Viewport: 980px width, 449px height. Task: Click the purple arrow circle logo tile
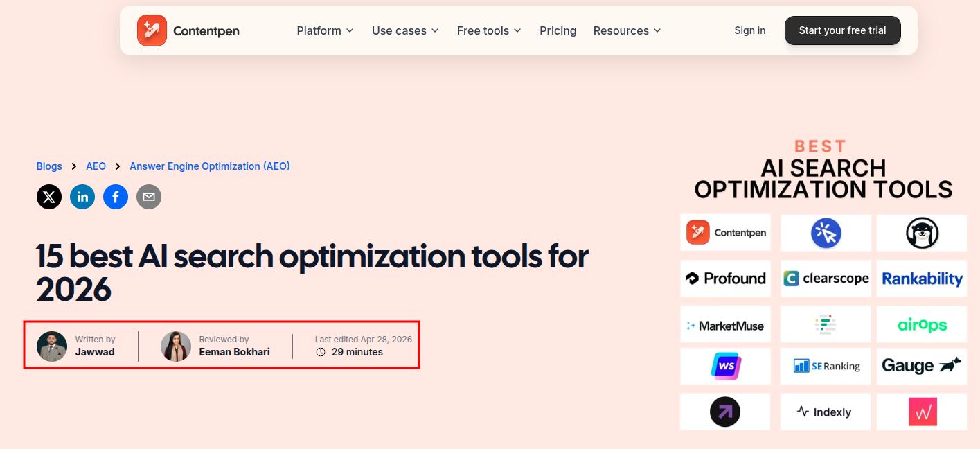click(x=725, y=412)
